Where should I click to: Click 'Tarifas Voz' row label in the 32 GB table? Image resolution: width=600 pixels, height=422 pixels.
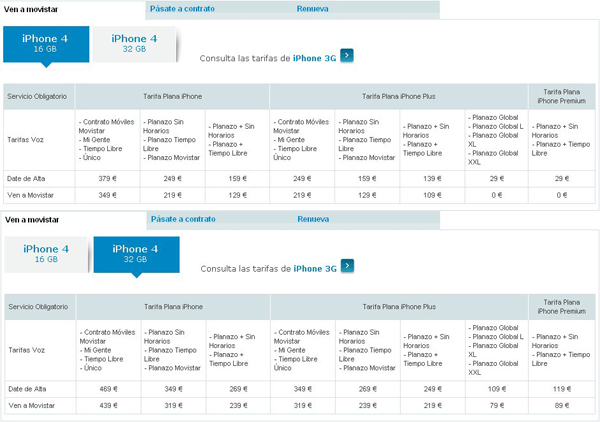(x=26, y=350)
